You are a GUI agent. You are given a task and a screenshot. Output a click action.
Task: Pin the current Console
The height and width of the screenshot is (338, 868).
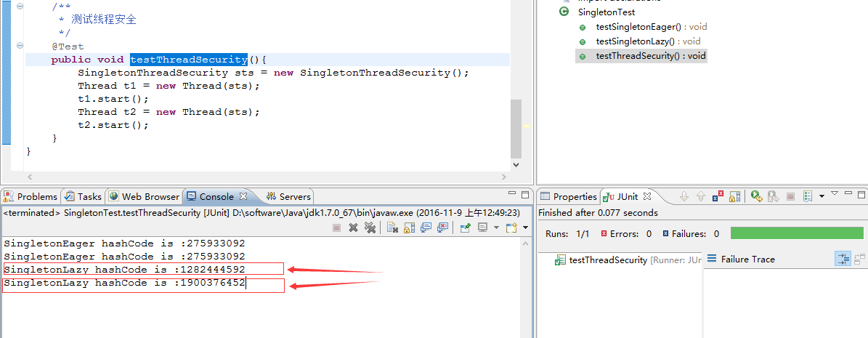click(465, 228)
